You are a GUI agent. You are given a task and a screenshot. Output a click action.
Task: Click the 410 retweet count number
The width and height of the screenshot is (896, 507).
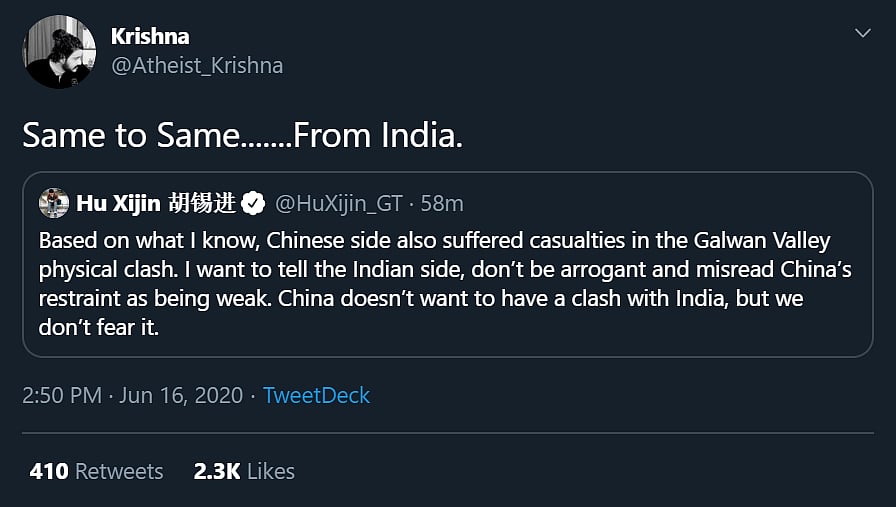[x=49, y=471]
